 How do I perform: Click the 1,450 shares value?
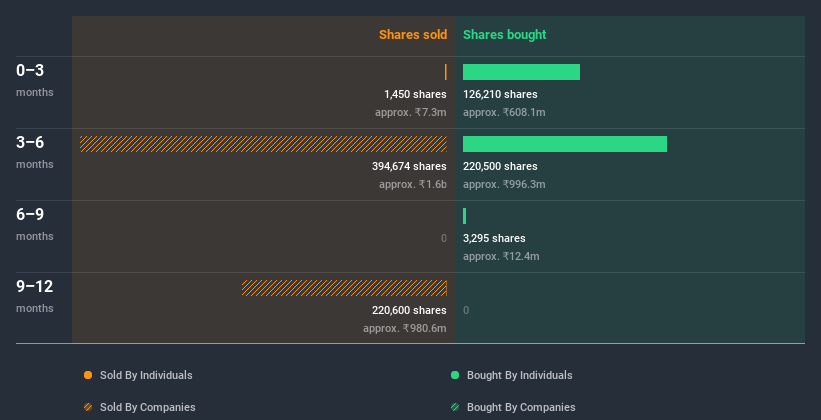coord(415,94)
